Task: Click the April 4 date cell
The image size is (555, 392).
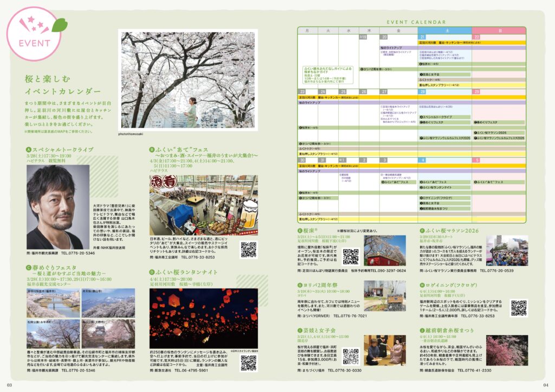Action: (443, 160)
